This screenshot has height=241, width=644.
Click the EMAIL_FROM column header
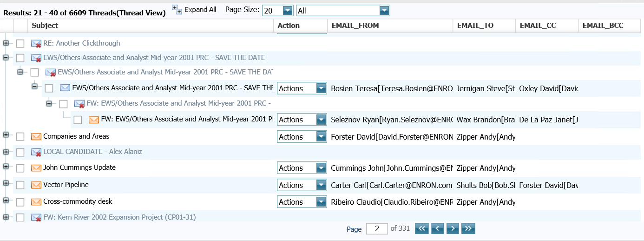(355, 26)
